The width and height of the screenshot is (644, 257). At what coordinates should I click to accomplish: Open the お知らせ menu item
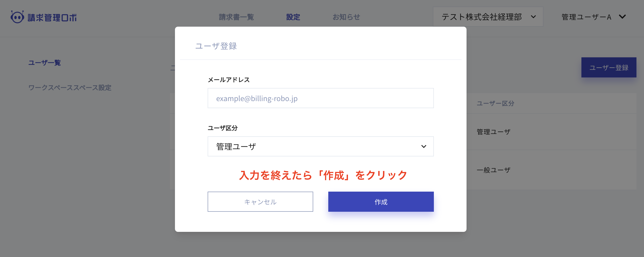[x=346, y=17]
